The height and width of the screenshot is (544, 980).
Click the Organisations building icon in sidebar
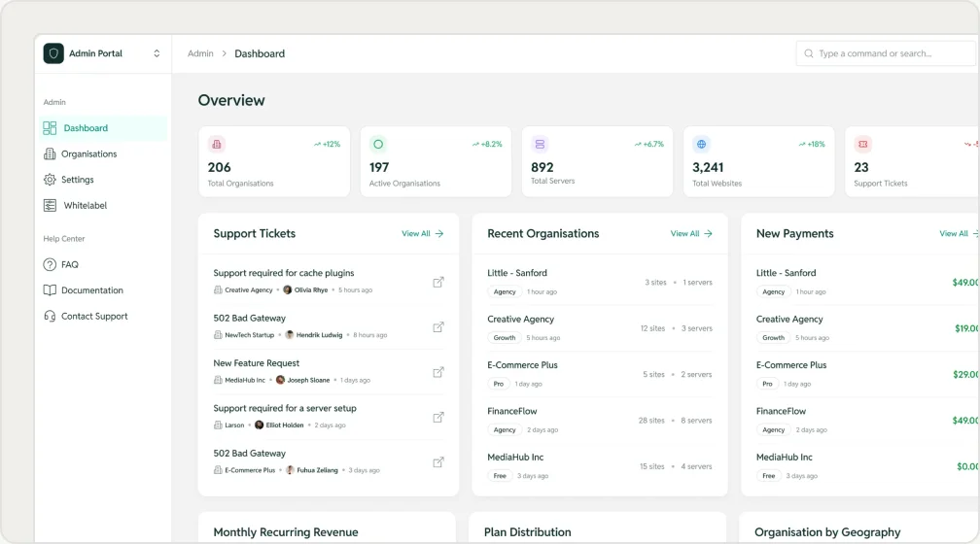point(50,153)
